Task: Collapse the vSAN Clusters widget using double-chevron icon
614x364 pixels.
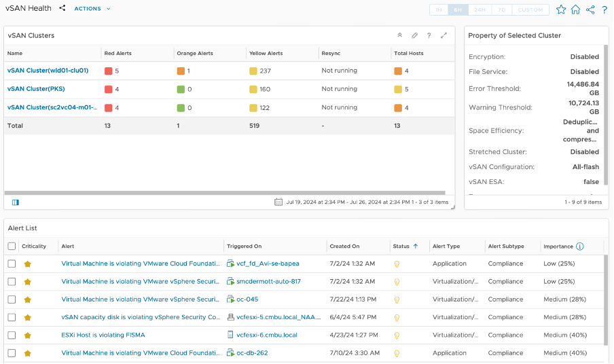Action: click(x=400, y=35)
